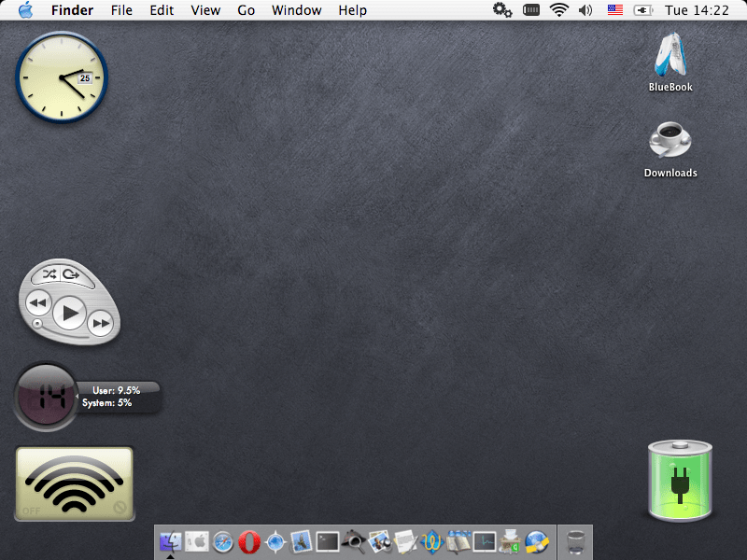Skip to previous track on the music widget

37,301
